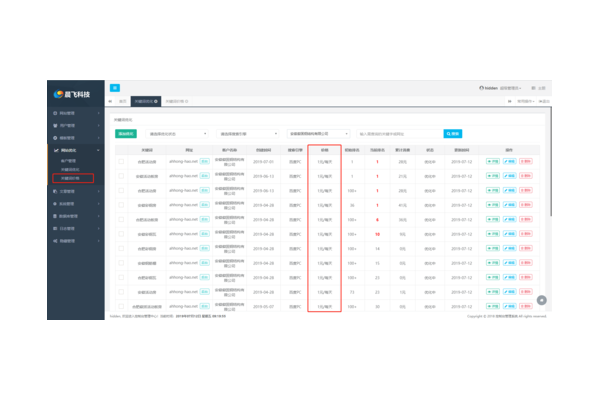Check the second table row checkbox
Image resolution: width=600 pixels, height=400 pixels.
pyautogui.click(x=122, y=175)
